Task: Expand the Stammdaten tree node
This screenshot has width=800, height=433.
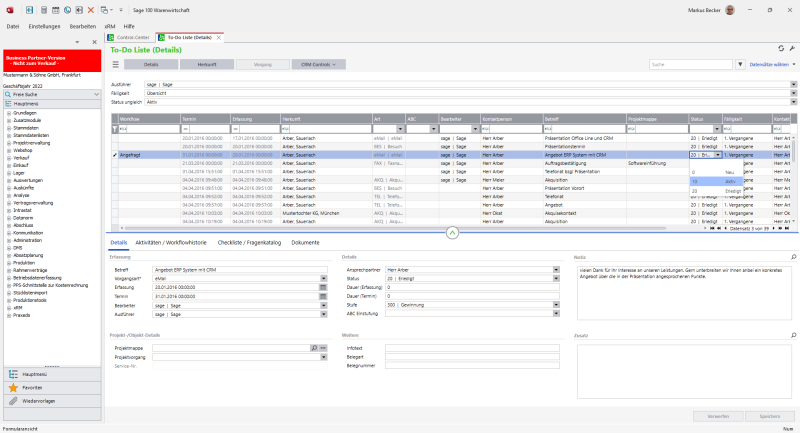Action: click(x=9, y=128)
